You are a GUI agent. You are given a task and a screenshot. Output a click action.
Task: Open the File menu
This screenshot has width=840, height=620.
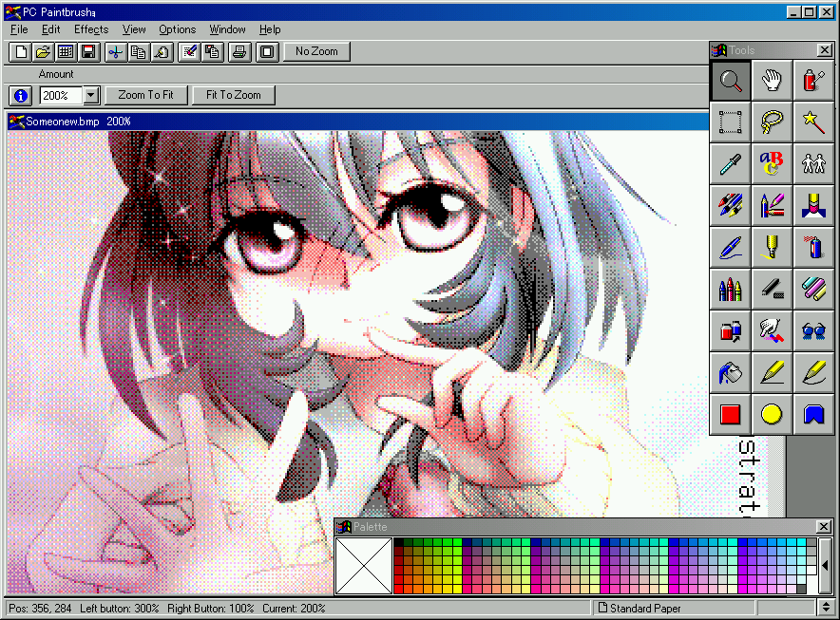tap(19, 29)
